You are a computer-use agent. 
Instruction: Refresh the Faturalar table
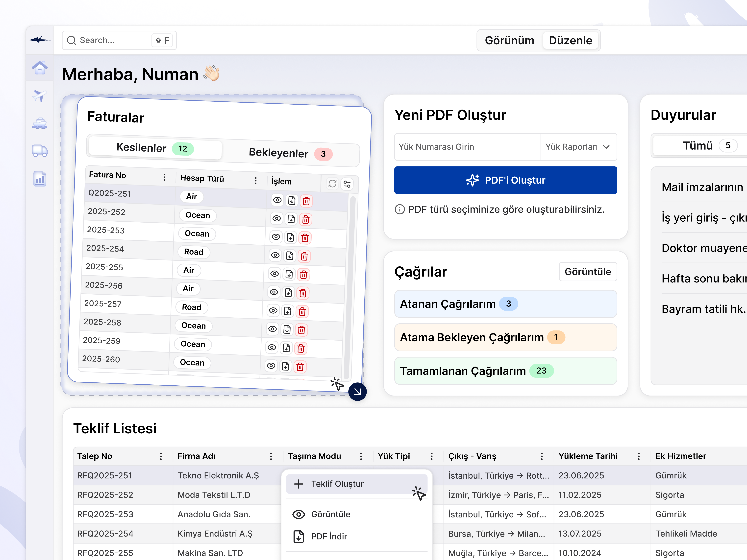[332, 184]
